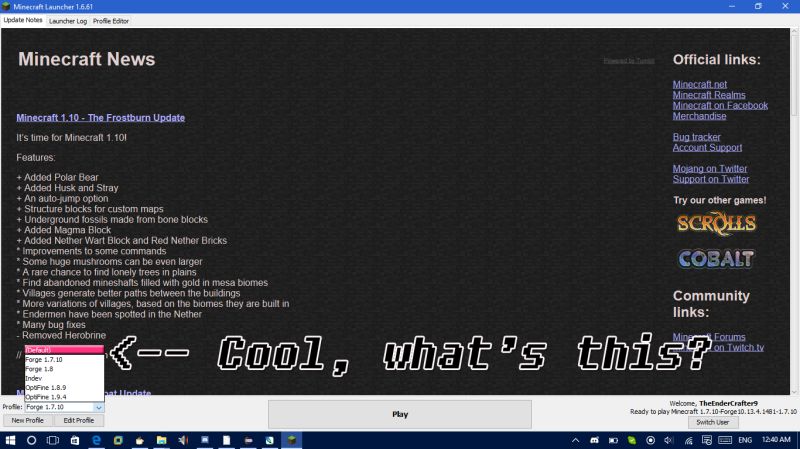Switch to the Launcher Log tab
Image resolution: width=800 pixels, height=449 pixels.
click(x=68, y=21)
